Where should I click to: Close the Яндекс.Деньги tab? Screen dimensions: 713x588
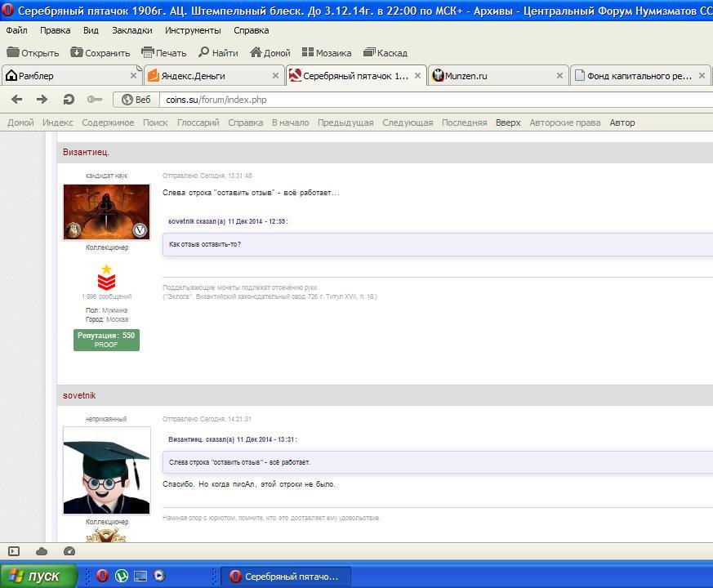coord(275,75)
